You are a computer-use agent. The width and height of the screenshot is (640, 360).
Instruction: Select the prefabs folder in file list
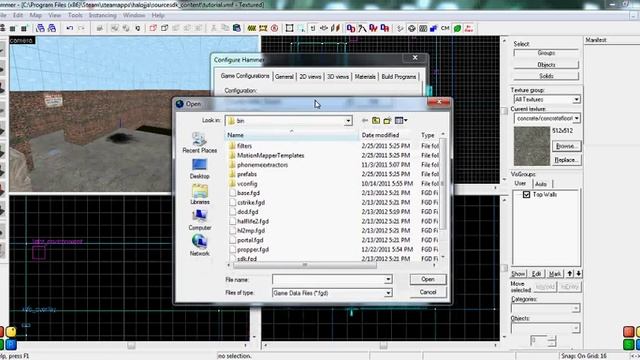[247, 174]
